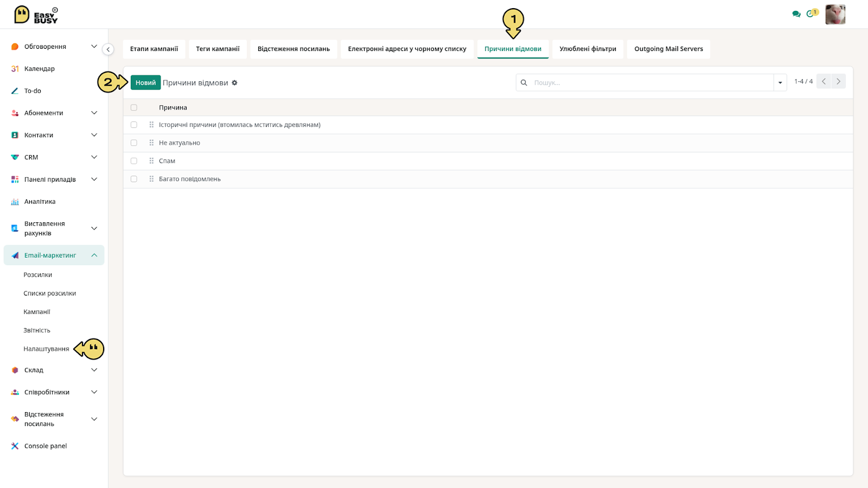The width and height of the screenshot is (868, 488).
Task: Check the Багато повідомлень row checkbox
Action: (x=134, y=179)
